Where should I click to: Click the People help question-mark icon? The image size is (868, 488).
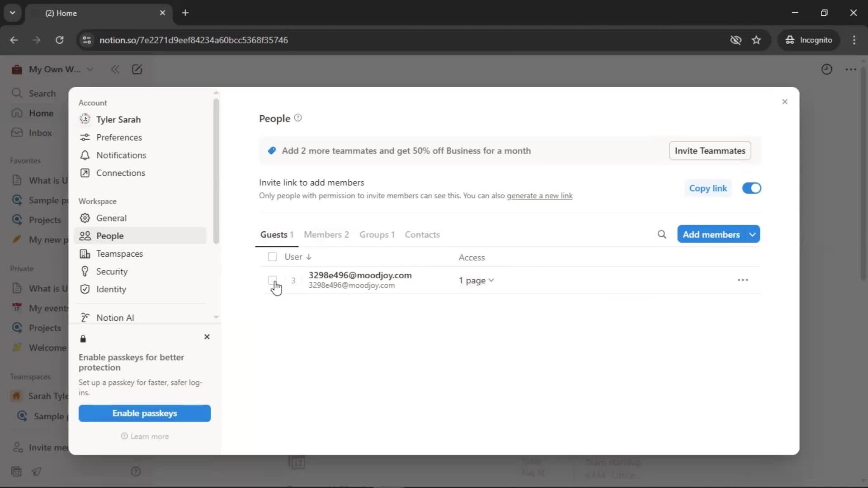click(x=298, y=118)
